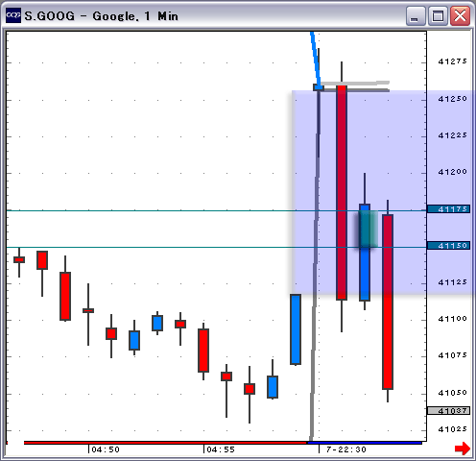This screenshot has width=476, height=461.
Task: Click the 41200 price axis label
Action: [452, 172]
